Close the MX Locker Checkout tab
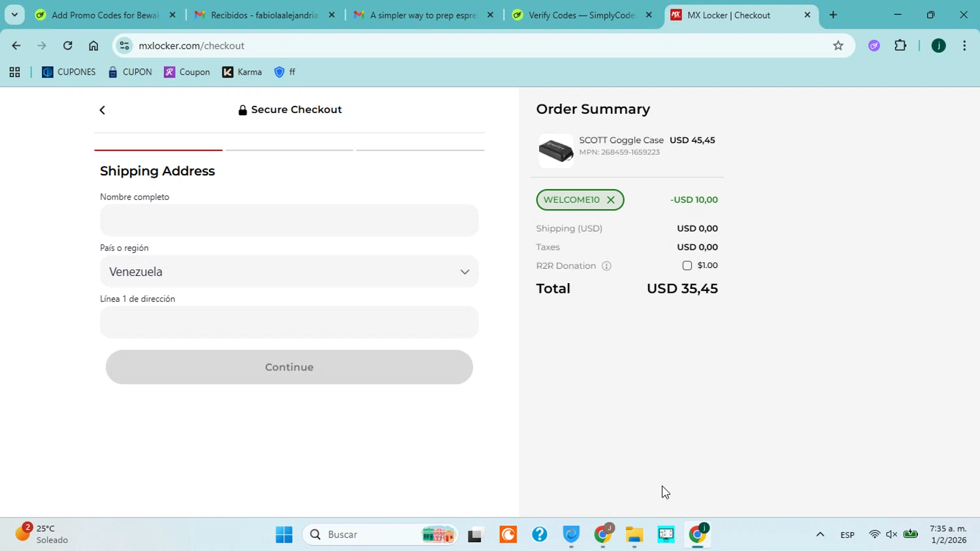Screen dimensions: 980x551 [808, 15]
